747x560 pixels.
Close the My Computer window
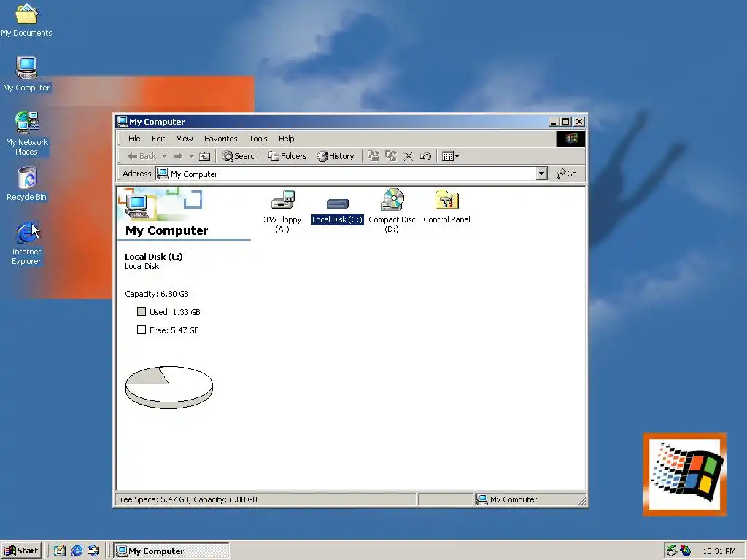[x=579, y=122]
